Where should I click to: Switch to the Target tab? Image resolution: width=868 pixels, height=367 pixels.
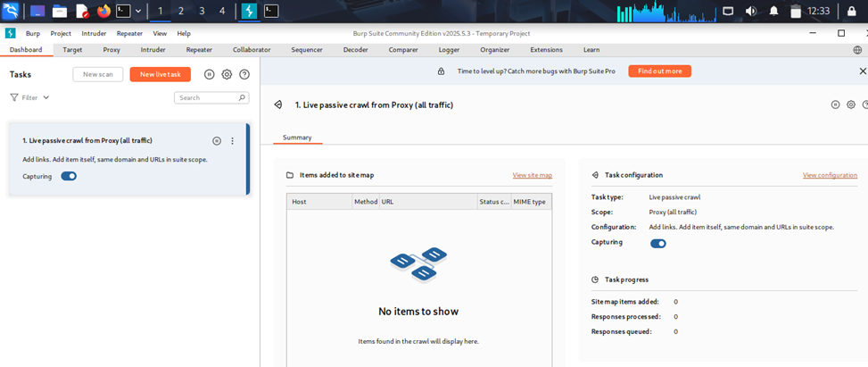[x=72, y=50]
